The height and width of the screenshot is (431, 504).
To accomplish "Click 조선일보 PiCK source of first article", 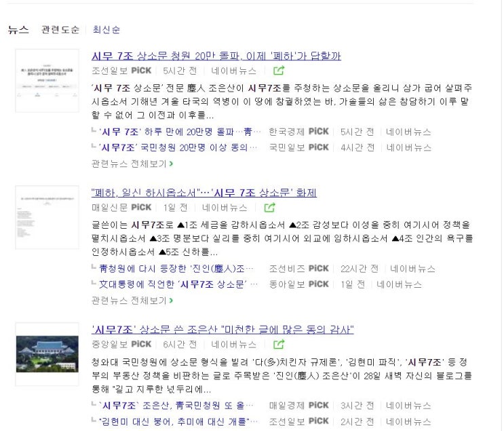I will pyautogui.click(x=121, y=71).
